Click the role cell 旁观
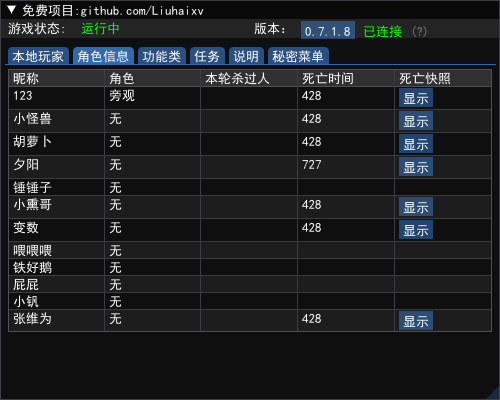Viewport: 500px width, 400px height. 122,96
